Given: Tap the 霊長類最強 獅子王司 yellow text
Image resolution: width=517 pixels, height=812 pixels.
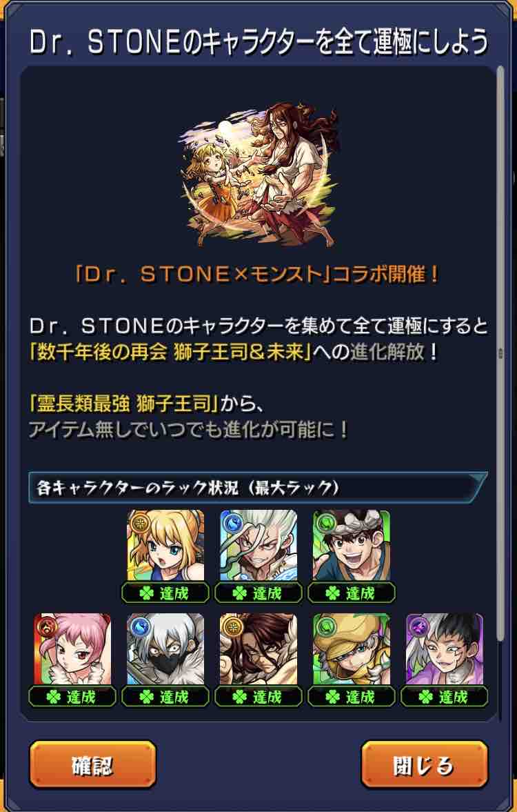Looking at the screenshot, I should [x=123, y=404].
